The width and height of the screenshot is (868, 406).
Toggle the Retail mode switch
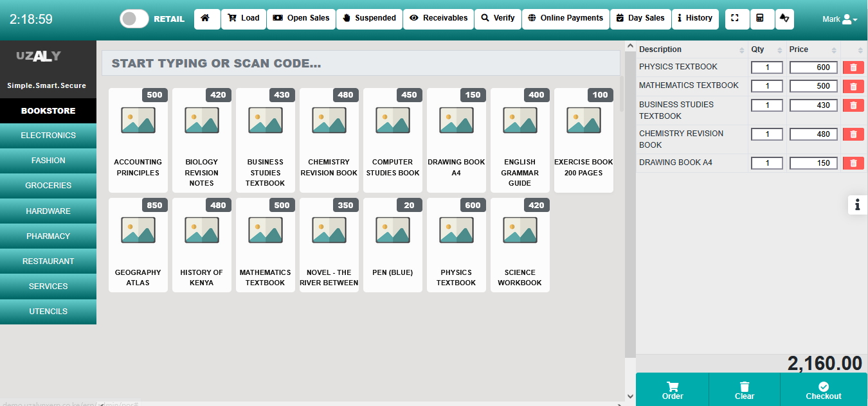click(134, 19)
